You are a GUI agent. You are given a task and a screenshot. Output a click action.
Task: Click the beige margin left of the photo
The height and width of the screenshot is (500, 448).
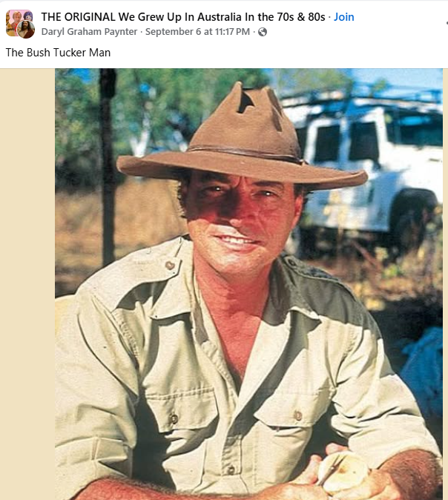coord(27,284)
